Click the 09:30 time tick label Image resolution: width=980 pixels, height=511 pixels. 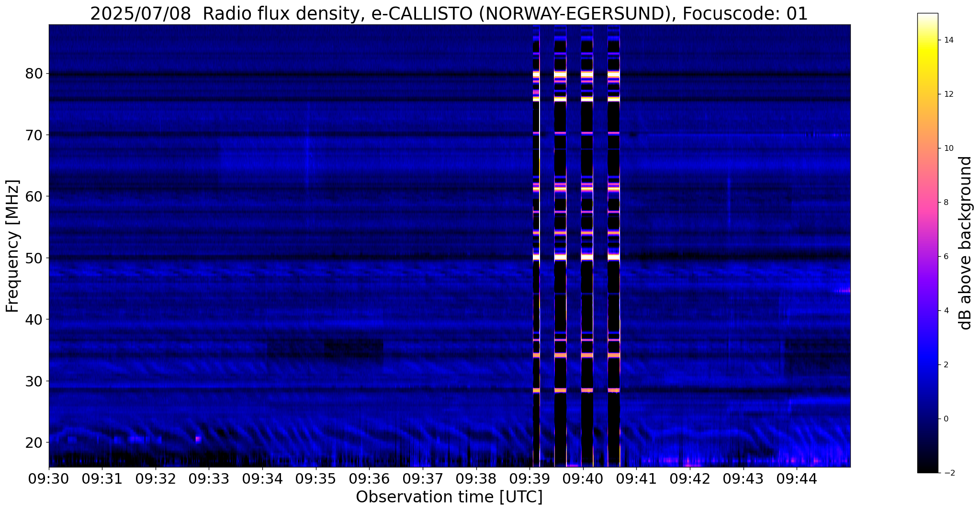coord(48,479)
